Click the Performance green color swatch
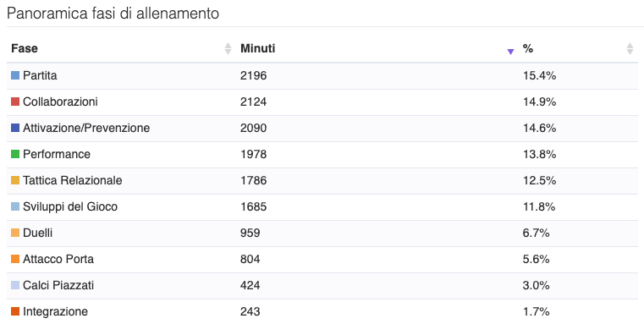The image size is (644, 324). pos(15,154)
